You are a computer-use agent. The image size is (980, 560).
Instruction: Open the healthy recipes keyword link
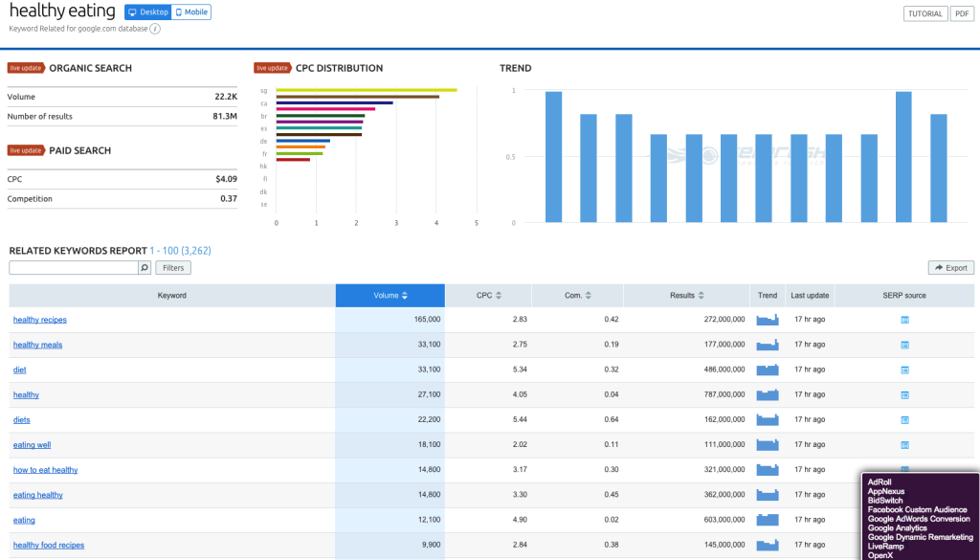(40, 320)
